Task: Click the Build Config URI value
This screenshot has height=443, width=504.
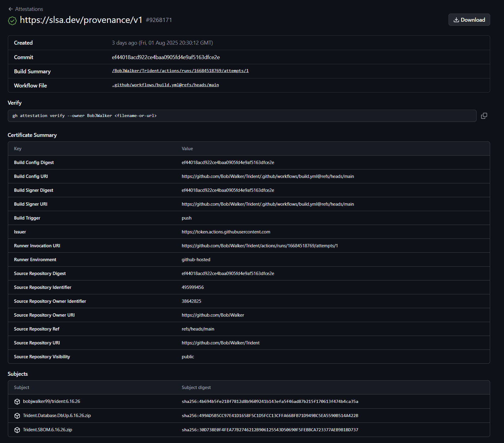Action: (x=268, y=176)
